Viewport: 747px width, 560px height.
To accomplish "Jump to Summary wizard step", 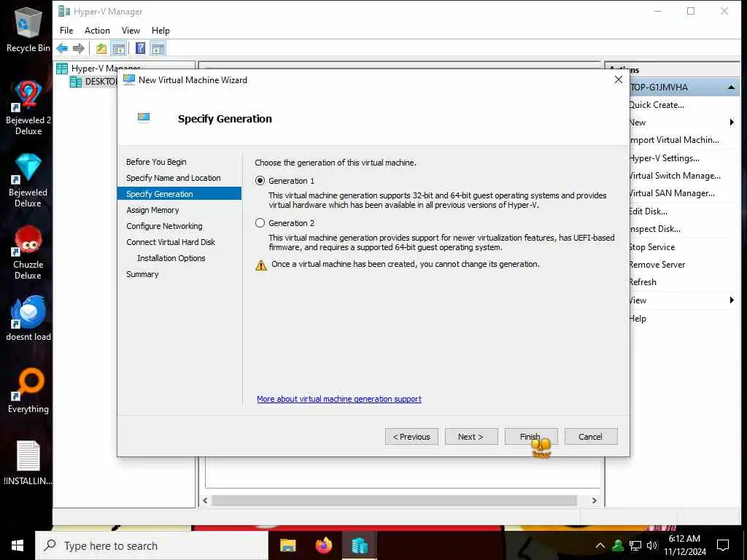I will (142, 274).
